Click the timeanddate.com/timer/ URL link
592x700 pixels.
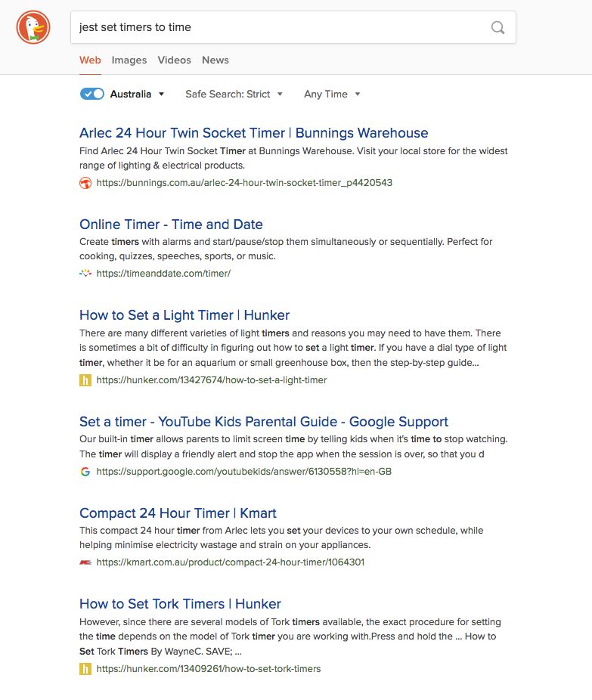(x=163, y=273)
